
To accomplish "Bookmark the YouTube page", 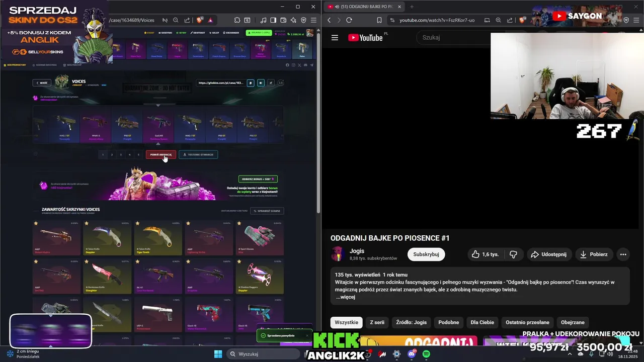I will pyautogui.click(x=379, y=20).
